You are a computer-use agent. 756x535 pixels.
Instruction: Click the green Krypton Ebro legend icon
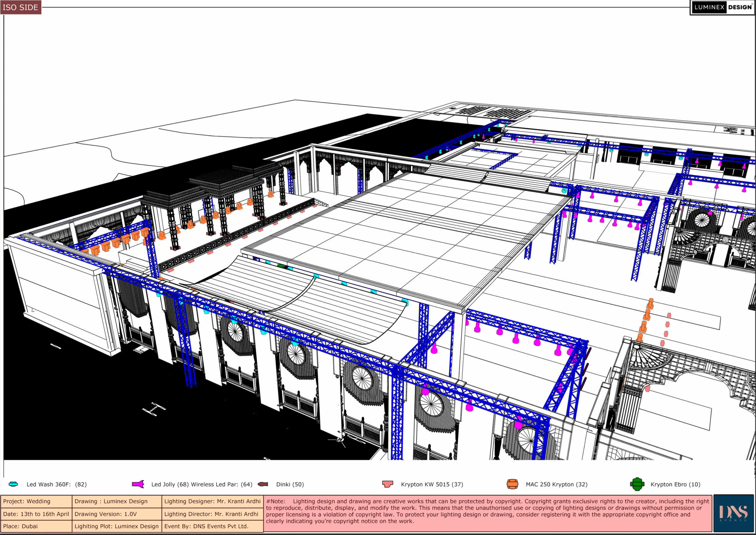click(x=637, y=484)
